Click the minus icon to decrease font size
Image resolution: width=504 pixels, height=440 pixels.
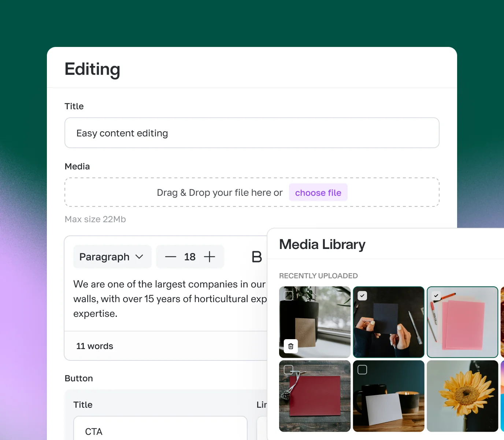[170, 257]
